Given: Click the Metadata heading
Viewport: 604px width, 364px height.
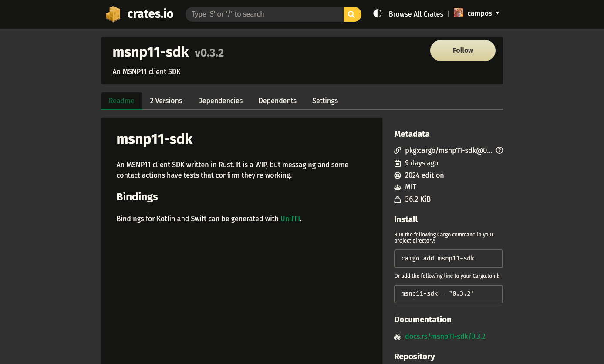Looking at the screenshot, I should (x=412, y=134).
